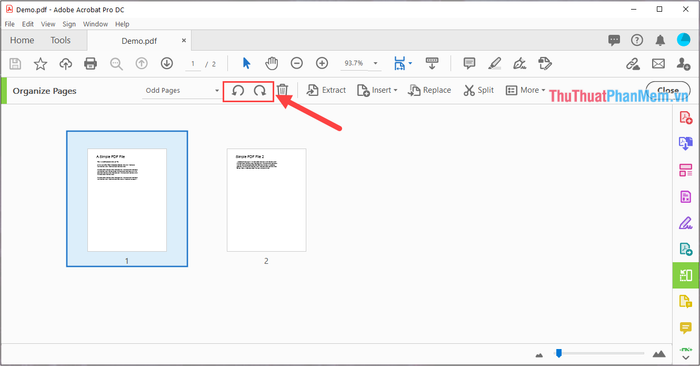The width and height of the screenshot is (700, 366).
Task: Open the notifications bell icon
Action: point(660,40)
